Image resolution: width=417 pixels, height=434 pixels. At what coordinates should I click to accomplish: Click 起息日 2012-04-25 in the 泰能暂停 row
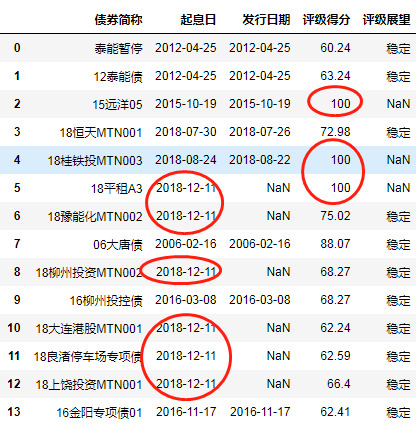pyautogui.click(x=186, y=48)
